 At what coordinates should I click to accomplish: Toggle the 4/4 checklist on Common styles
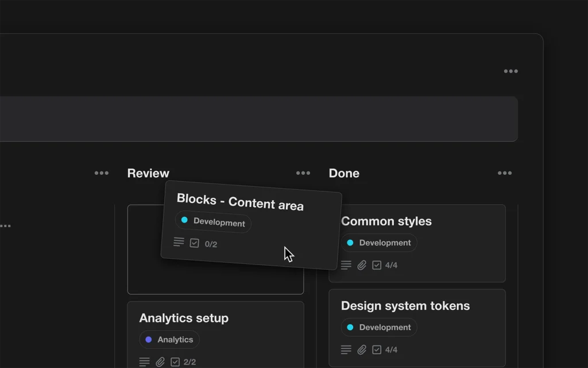click(x=377, y=265)
